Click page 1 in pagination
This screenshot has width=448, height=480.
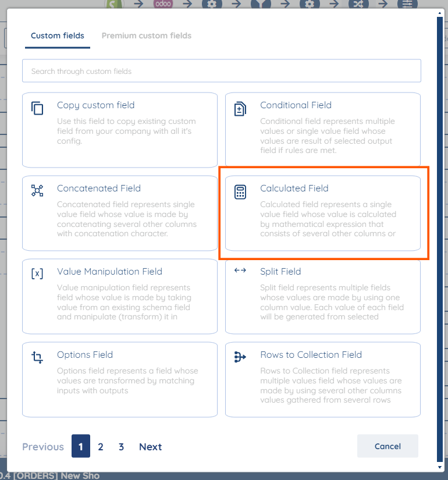pos(81,446)
